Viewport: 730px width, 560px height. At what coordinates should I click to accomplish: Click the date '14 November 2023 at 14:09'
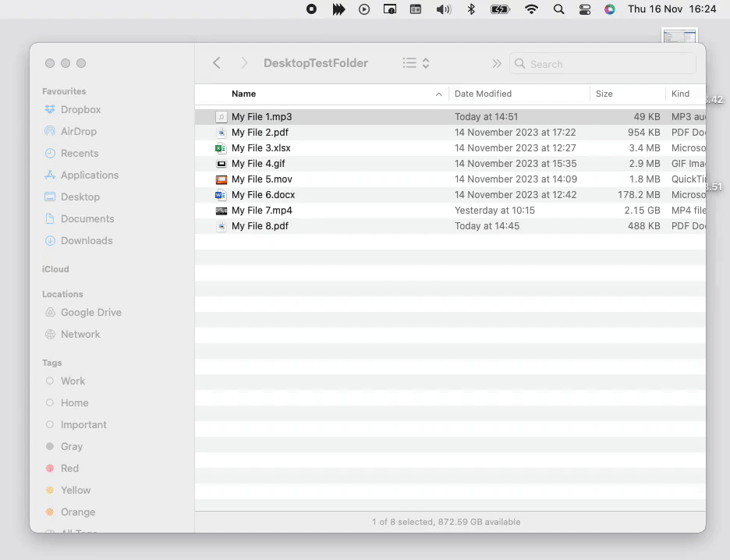coord(516,179)
